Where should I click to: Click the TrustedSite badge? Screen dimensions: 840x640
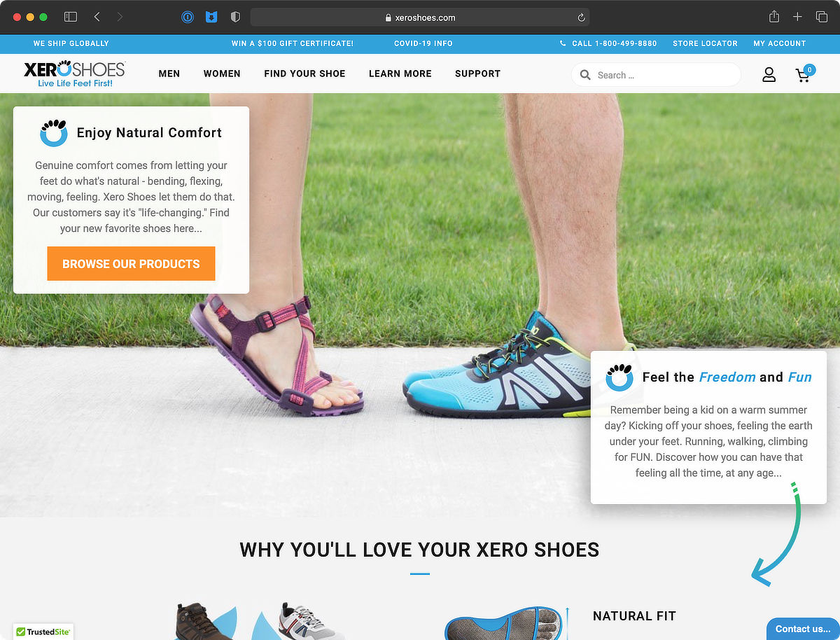click(43, 632)
